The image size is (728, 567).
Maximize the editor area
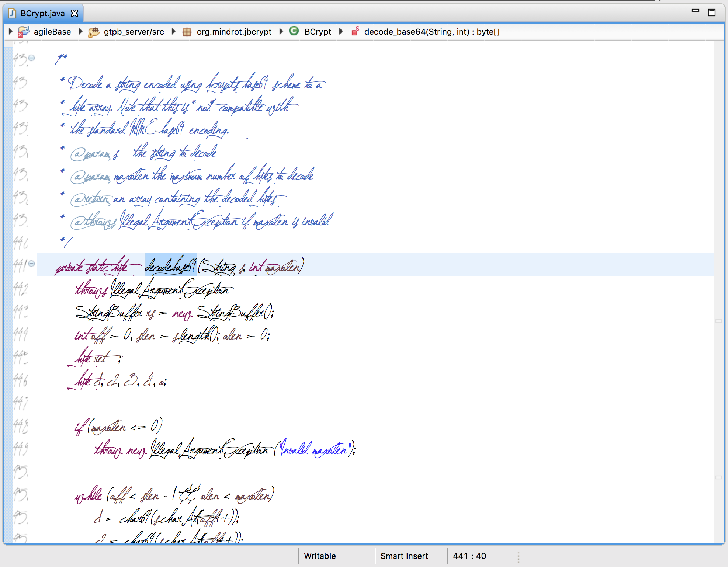[x=712, y=12]
